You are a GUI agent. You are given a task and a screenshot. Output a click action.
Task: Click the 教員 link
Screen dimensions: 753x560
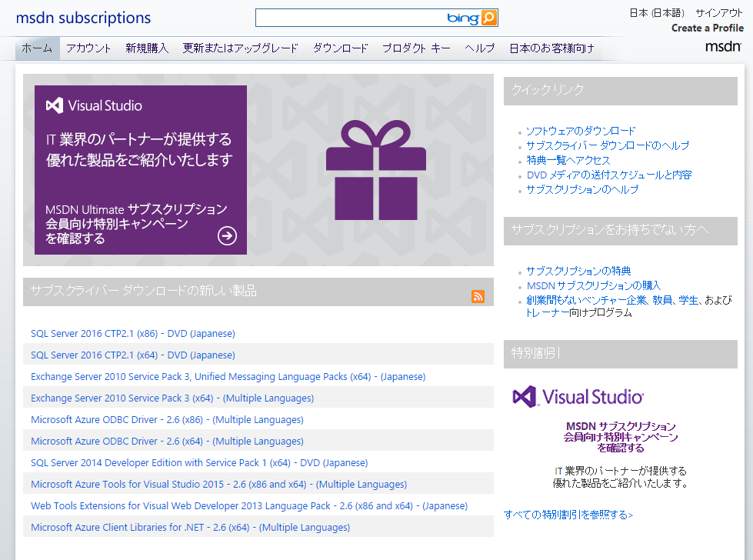coord(662,300)
